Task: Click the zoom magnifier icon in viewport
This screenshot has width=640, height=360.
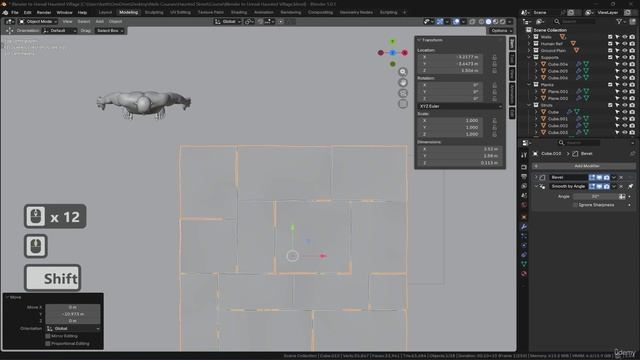Action: (x=403, y=72)
